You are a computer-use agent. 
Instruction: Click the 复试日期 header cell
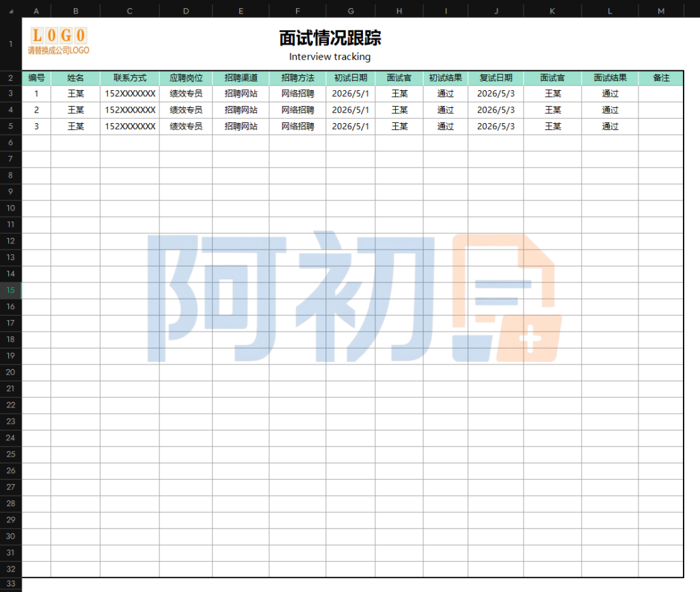tap(496, 78)
